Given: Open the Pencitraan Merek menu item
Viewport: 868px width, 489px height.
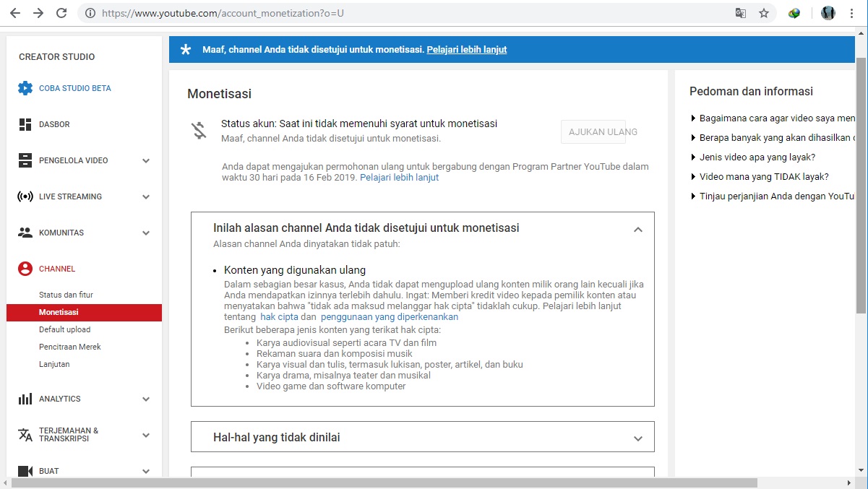Looking at the screenshot, I should click(70, 347).
